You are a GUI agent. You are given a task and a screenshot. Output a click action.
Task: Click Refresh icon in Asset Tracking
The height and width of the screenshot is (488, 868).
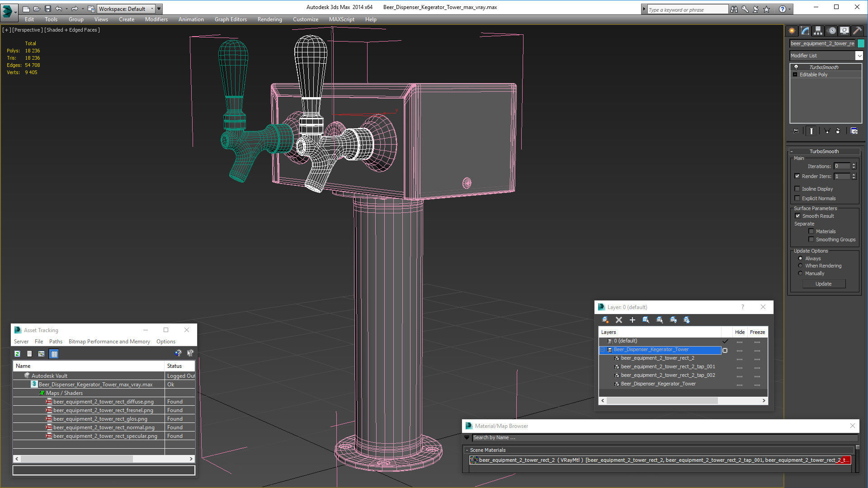17,354
